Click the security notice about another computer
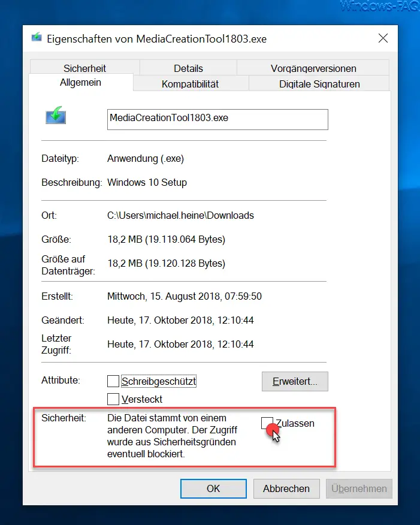Image resolution: width=420 pixels, height=525 pixels. [x=172, y=436]
